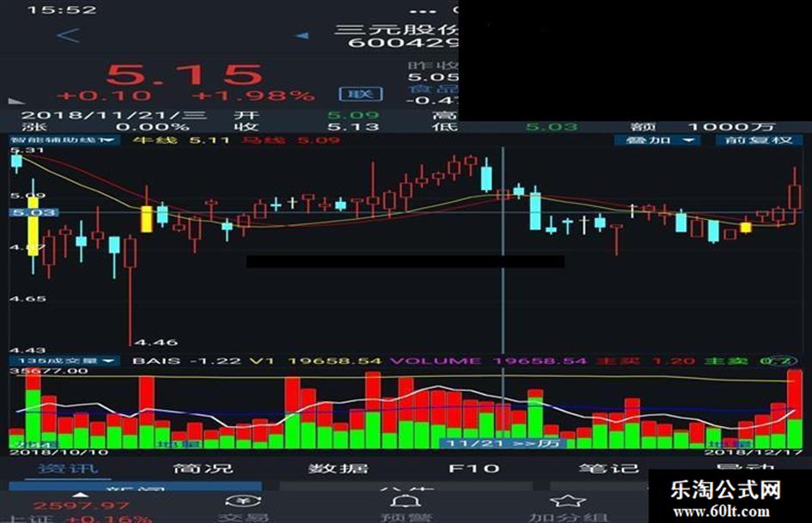Switch to the 资讯 tab
This screenshot has width=812, height=523.
tap(68, 469)
